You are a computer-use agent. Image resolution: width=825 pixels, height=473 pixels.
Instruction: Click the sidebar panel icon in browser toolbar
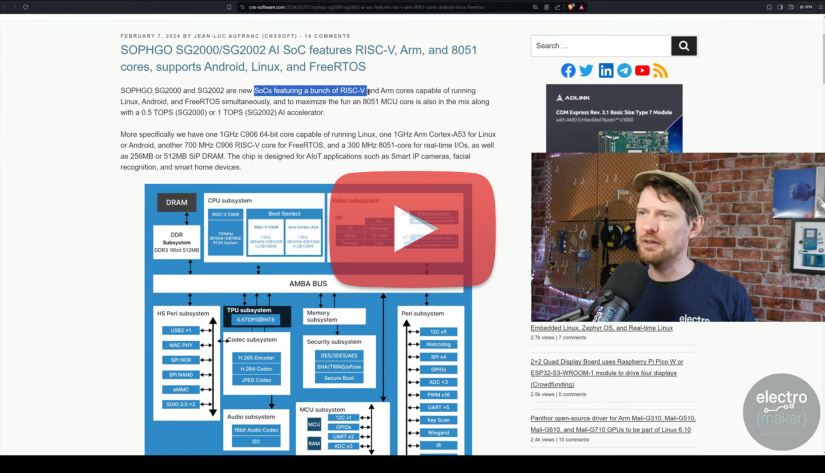(x=780, y=7)
